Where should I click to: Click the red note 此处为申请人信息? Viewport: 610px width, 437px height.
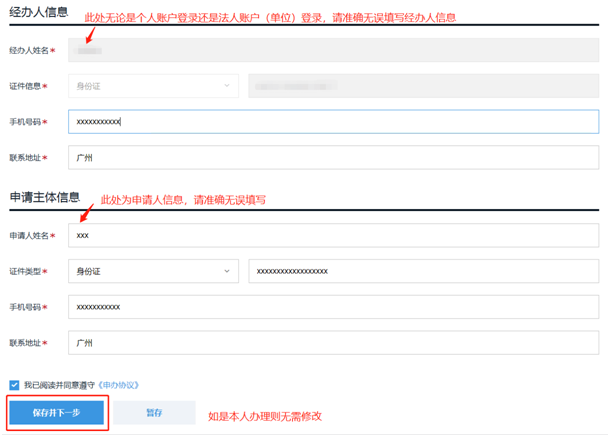pyautogui.click(x=183, y=200)
